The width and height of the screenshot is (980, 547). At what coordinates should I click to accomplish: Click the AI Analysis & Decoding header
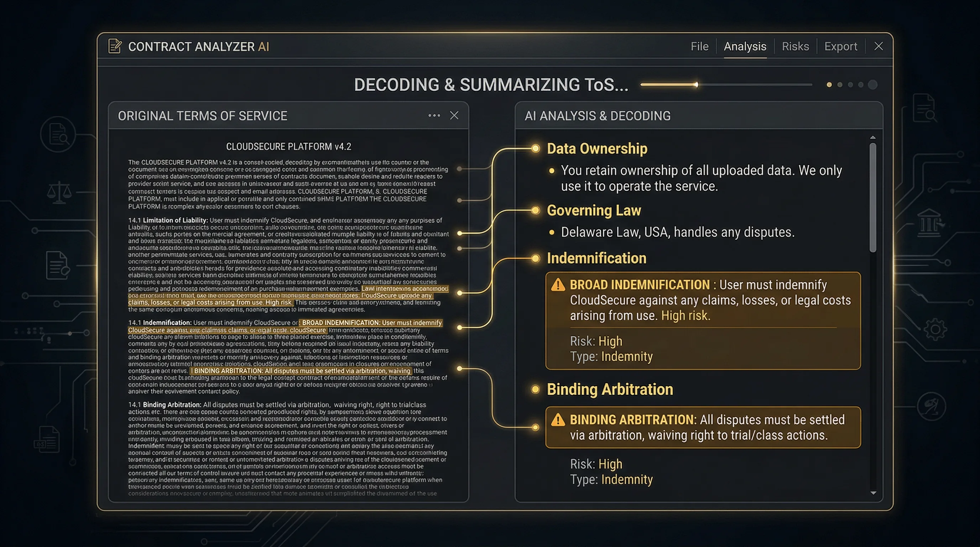tap(597, 116)
